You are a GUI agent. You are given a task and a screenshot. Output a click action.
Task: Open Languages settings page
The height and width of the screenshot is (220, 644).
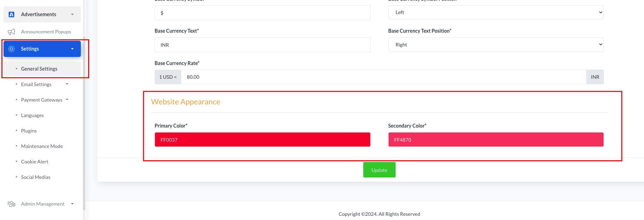click(32, 115)
